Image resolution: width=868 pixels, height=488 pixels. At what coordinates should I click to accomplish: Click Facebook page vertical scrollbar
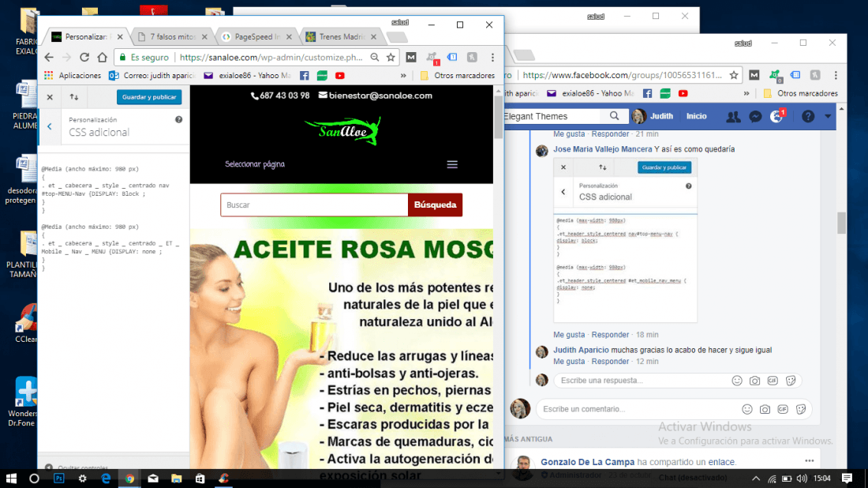tap(841, 223)
